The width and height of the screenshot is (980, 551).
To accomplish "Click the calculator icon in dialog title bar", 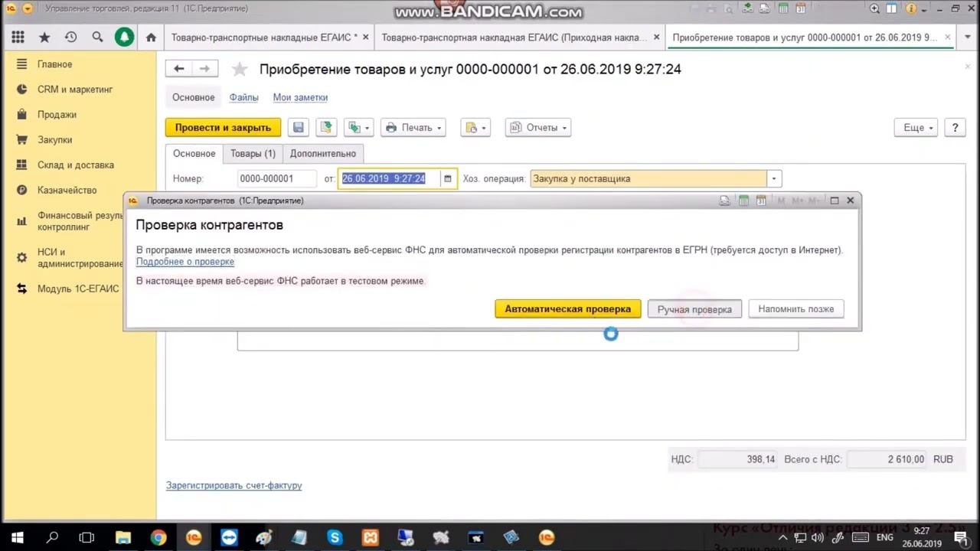I will pyautogui.click(x=743, y=201).
